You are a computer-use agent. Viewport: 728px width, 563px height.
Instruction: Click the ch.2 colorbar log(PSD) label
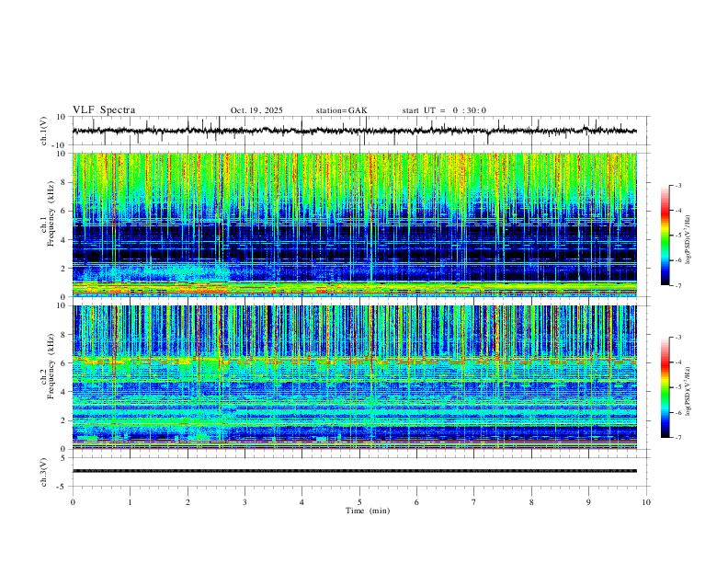click(x=688, y=392)
